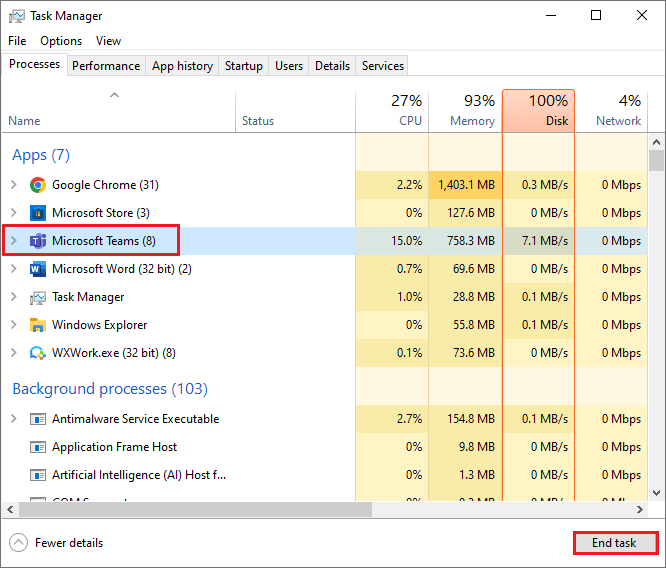Screen dimensions: 666x568
Task: Click the horizontal scrollbar right arrow
Action: pyautogui.click(x=640, y=509)
